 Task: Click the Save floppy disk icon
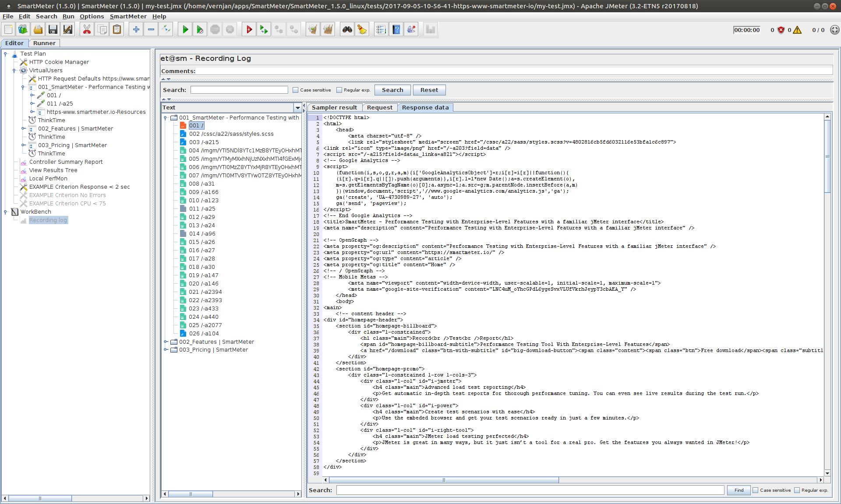(x=53, y=30)
